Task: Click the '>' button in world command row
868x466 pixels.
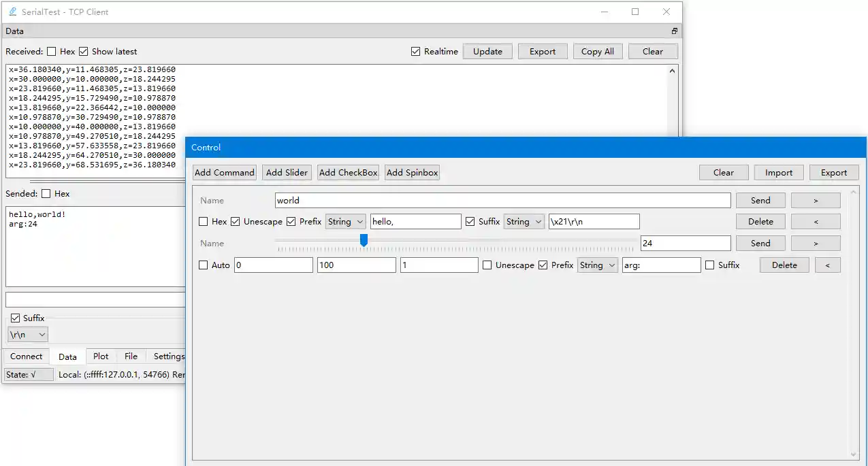Action: [x=815, y=201]
